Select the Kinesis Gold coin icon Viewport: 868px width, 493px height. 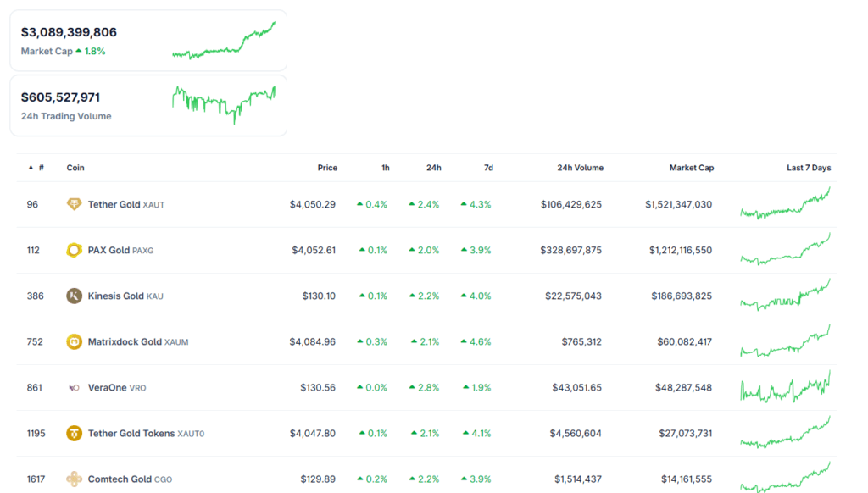[75, 296]
